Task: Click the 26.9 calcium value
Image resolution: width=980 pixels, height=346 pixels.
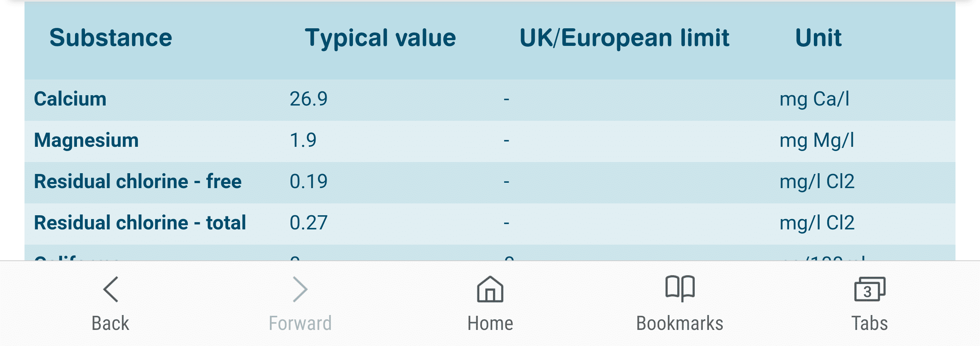Action: point(309,99)
